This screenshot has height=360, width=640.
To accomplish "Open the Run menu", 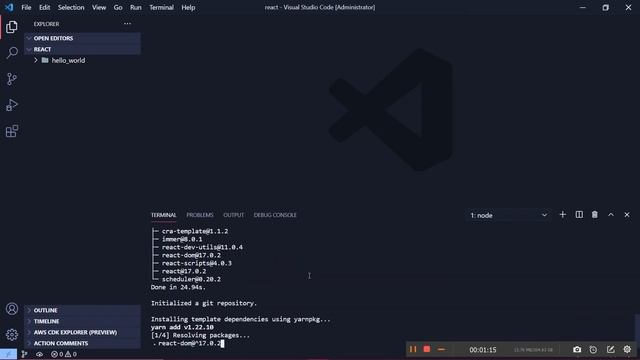I will pos(136,7).
